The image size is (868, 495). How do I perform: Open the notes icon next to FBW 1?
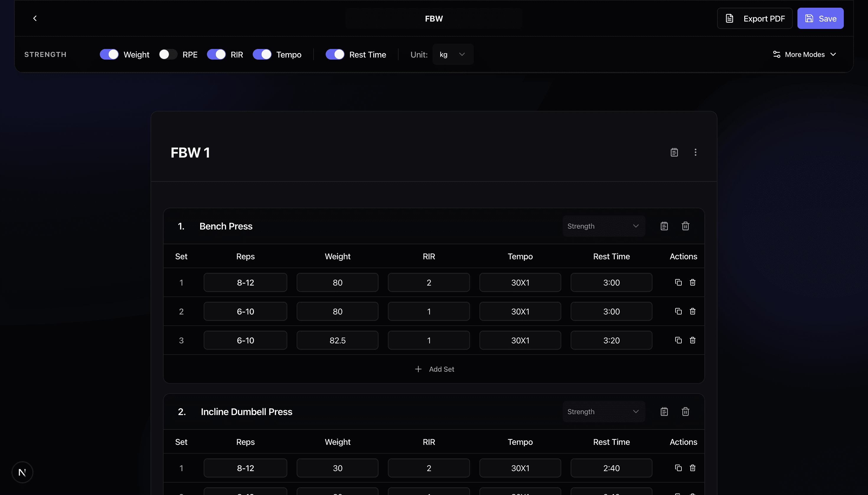pyautogui.click(x=674, y=152)
